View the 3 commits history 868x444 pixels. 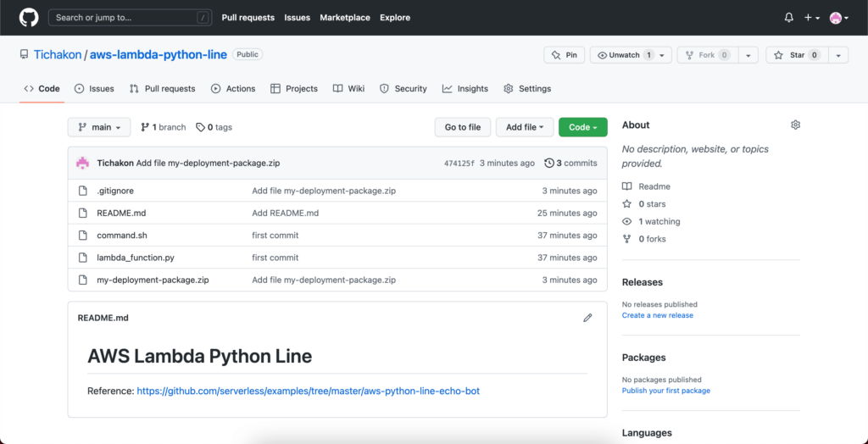click(x=570, y=164)
